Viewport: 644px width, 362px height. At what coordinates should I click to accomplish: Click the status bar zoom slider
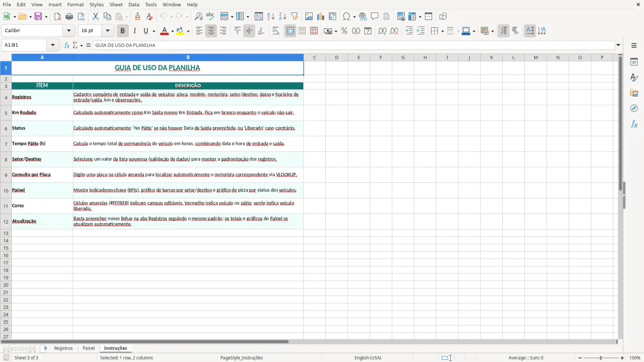pos(601,358)
